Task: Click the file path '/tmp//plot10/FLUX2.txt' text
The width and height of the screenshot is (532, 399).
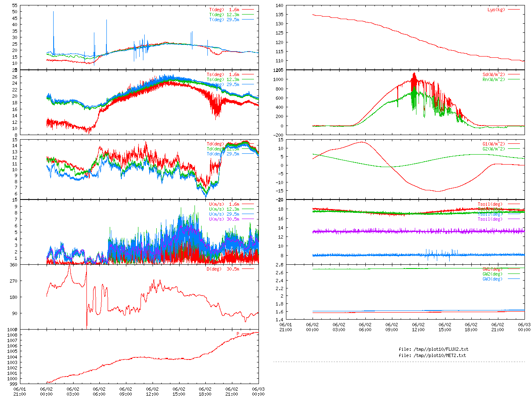Action: pyautogui.click(x=441, y=350)
